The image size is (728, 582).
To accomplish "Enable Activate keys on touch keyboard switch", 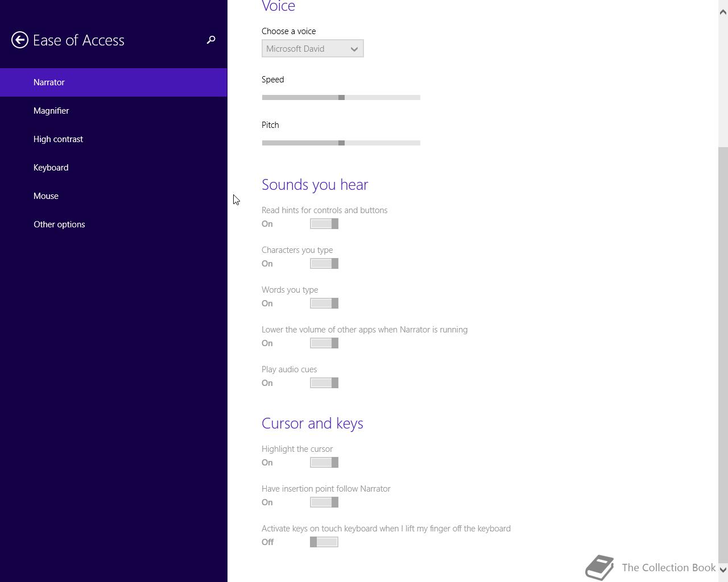I will click(324, 542).
